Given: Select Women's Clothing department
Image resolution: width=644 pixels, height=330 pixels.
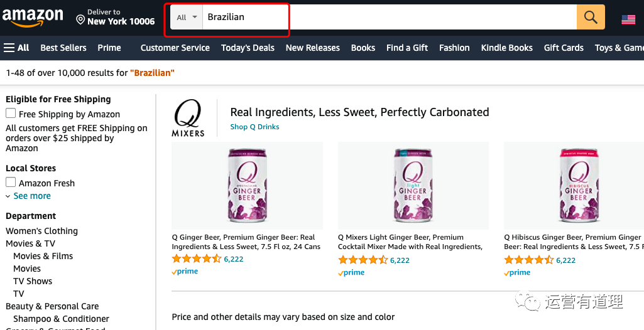Looking at the screenshot, I should click(x=41, y=231).
